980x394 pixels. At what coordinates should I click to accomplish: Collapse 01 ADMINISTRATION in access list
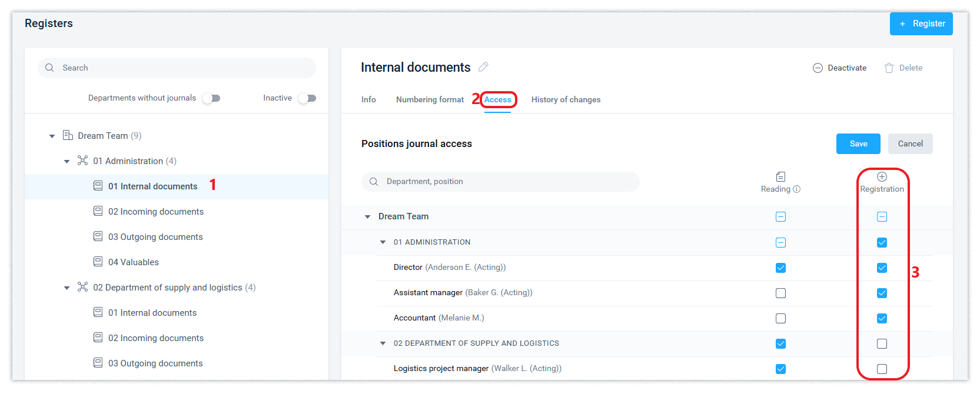[x=383, y=242]
